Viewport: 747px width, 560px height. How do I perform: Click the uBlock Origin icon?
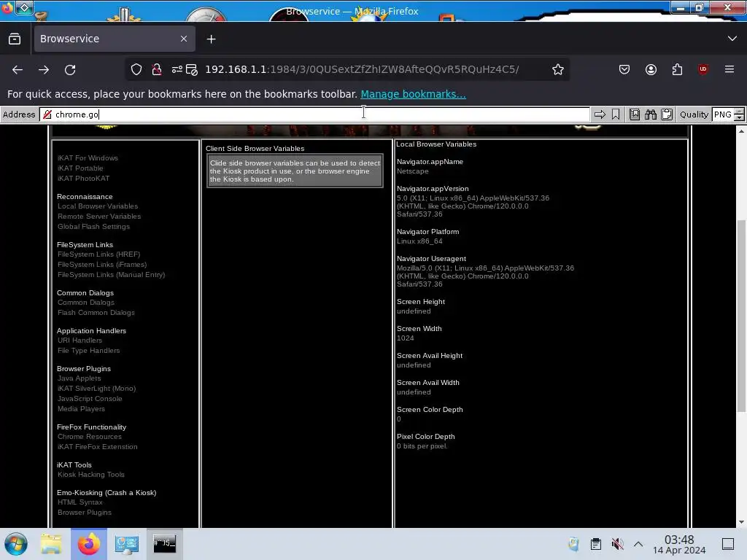[703, 69]
